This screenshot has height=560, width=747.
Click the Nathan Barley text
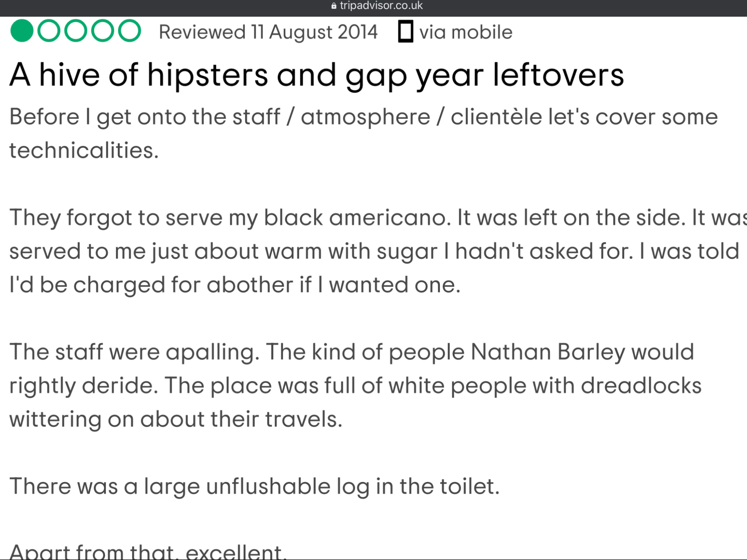click(x=548, y=352)
